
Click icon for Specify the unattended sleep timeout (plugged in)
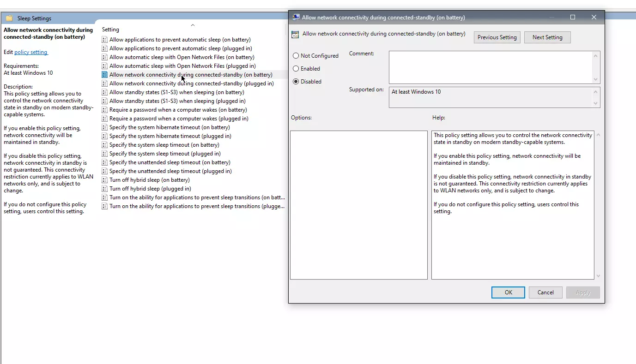[x=105, y=171]
